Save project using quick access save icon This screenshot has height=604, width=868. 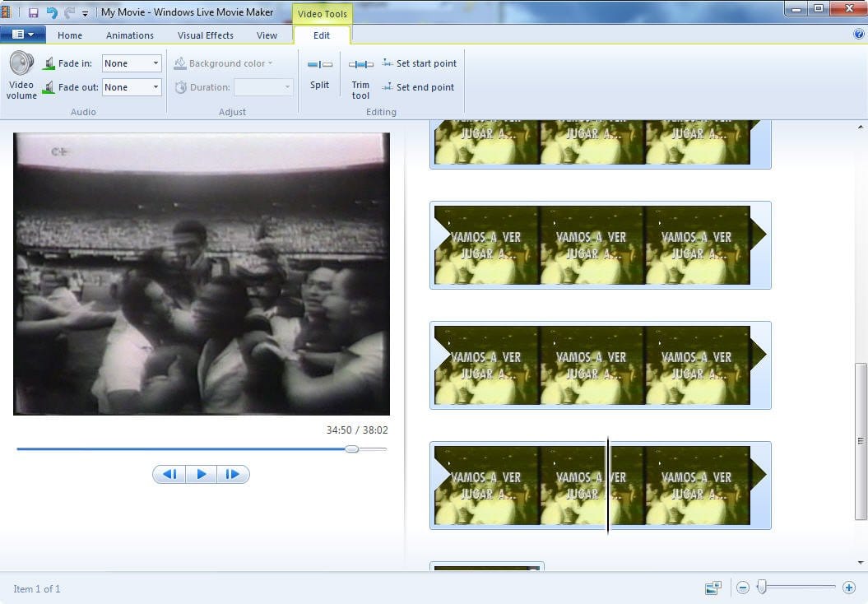(x=34, y=12)
